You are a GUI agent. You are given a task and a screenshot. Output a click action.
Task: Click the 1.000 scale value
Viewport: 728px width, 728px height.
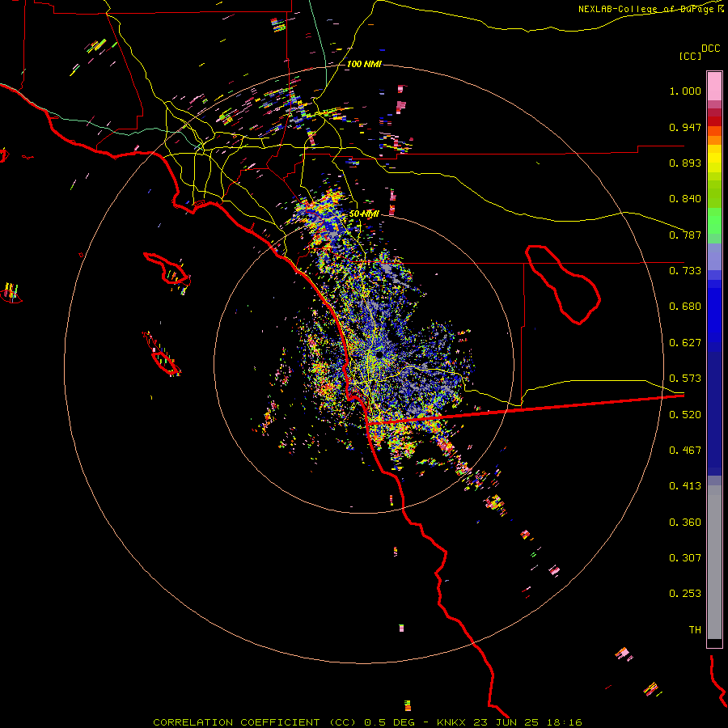[685, 91]
